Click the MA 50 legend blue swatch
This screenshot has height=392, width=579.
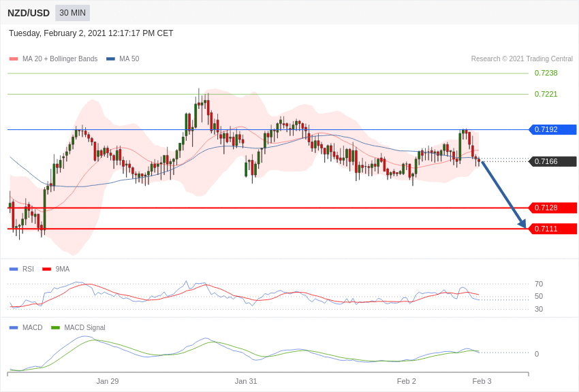(110, 59)
